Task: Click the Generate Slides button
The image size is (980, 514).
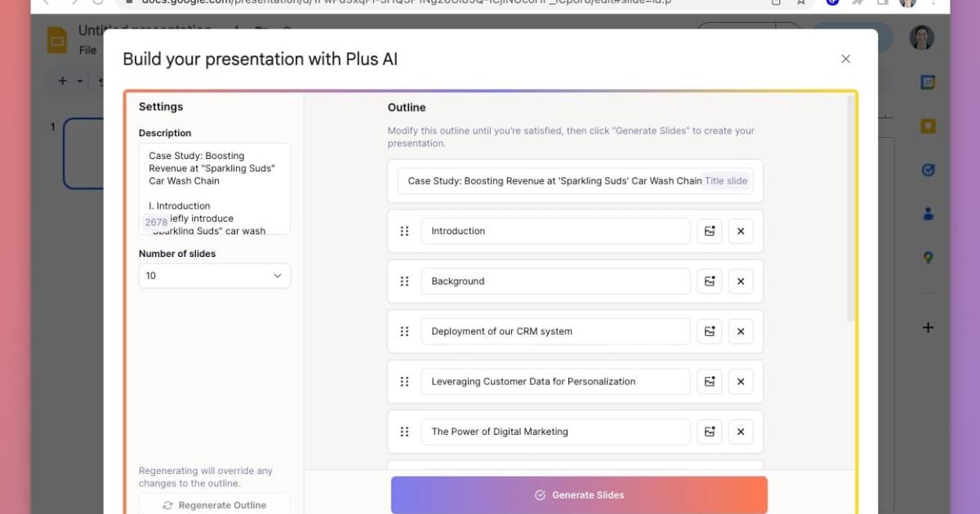Action: 579,495
